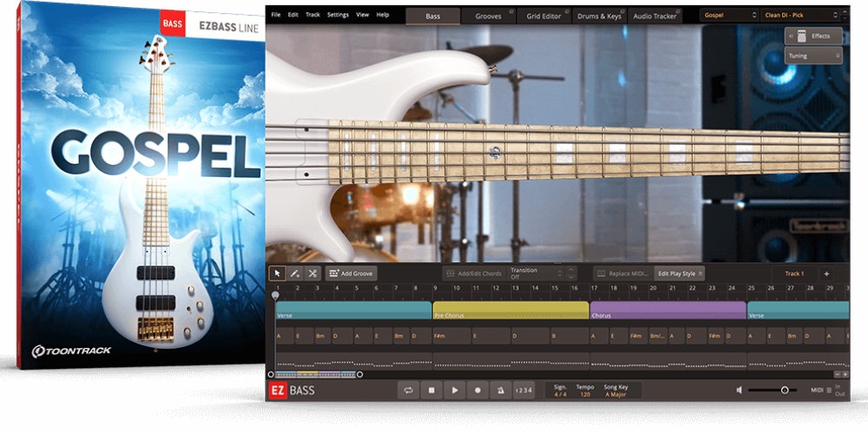Select the Pre Chorus song block
The width and height of the screenshot is (868, 434).
click(x=510, y=311)
